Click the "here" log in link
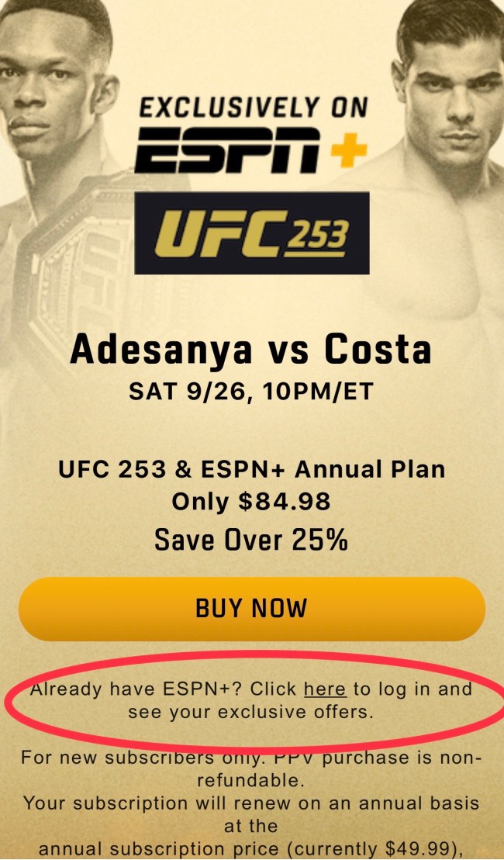Image resolution: width=504 pixels, height=860 pixels. (x=324, y=689)
